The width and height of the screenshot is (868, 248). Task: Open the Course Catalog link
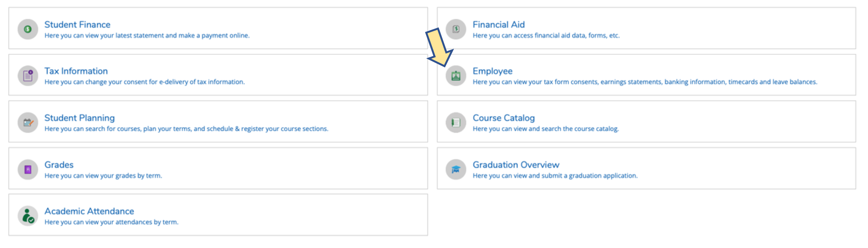click(x=504, y=118)
